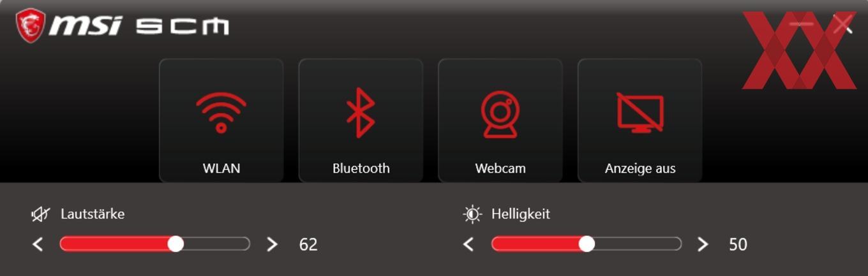Click the sun icon beside Helligkeit

[x=472, y=214]
